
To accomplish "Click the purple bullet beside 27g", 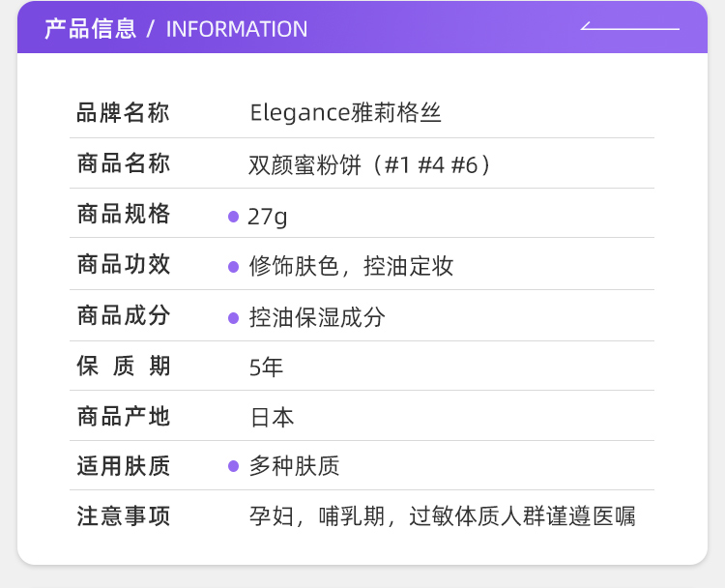I will 234,217.
